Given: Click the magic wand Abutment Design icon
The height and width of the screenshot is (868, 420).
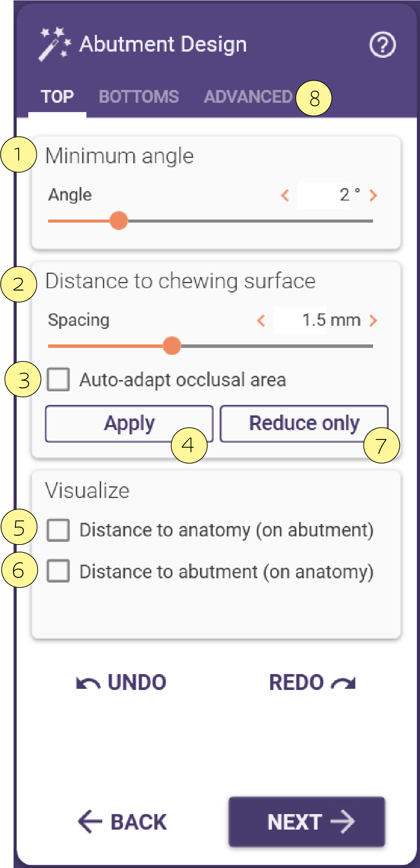Looking at the screenshot, I should pyautogui.click(x=55, y=44).
